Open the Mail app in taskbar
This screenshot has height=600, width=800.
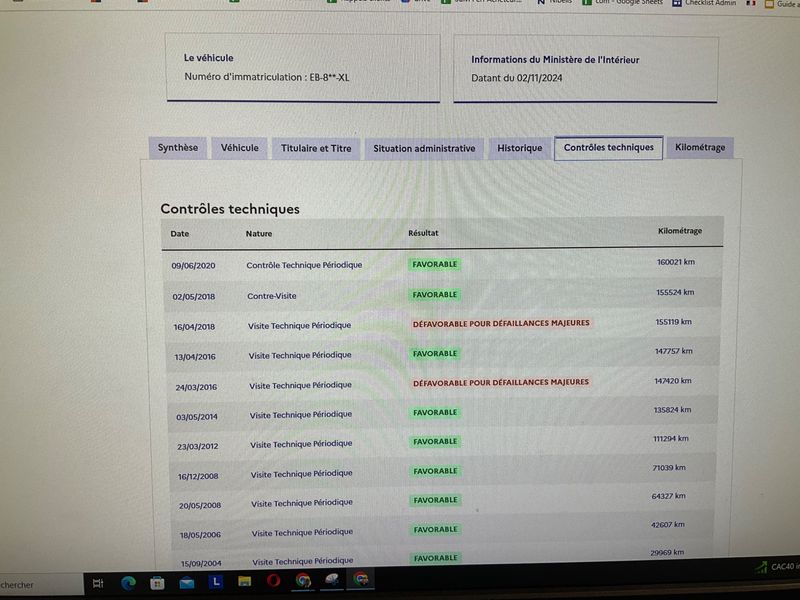pyautogui.click(x=186, y=582)
